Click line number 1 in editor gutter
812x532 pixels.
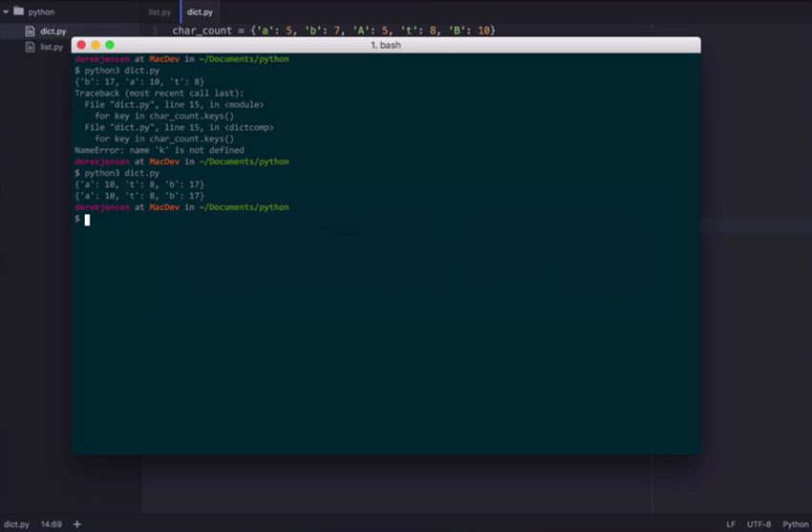coord(155,31)
